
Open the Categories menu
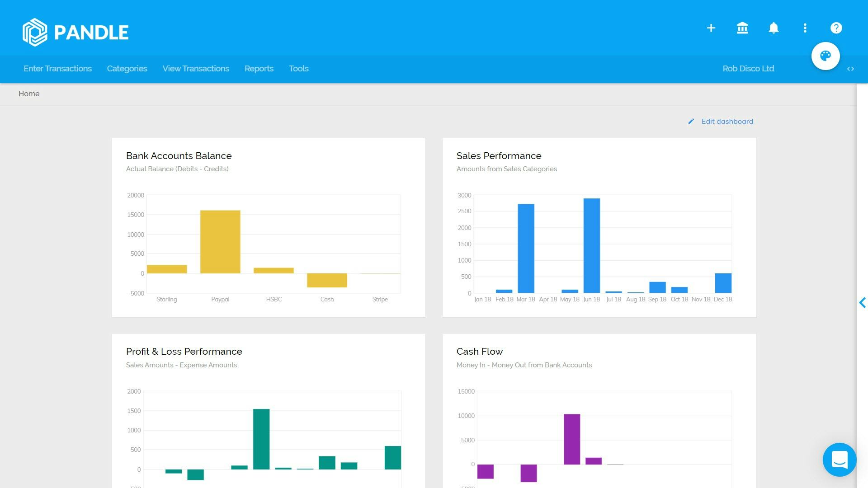127,69
